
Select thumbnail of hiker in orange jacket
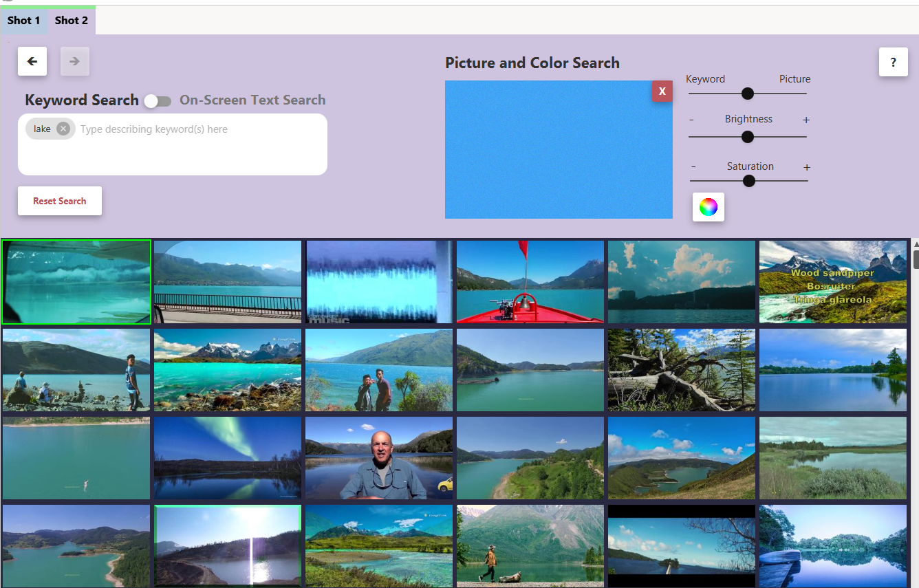click(530, 546)
